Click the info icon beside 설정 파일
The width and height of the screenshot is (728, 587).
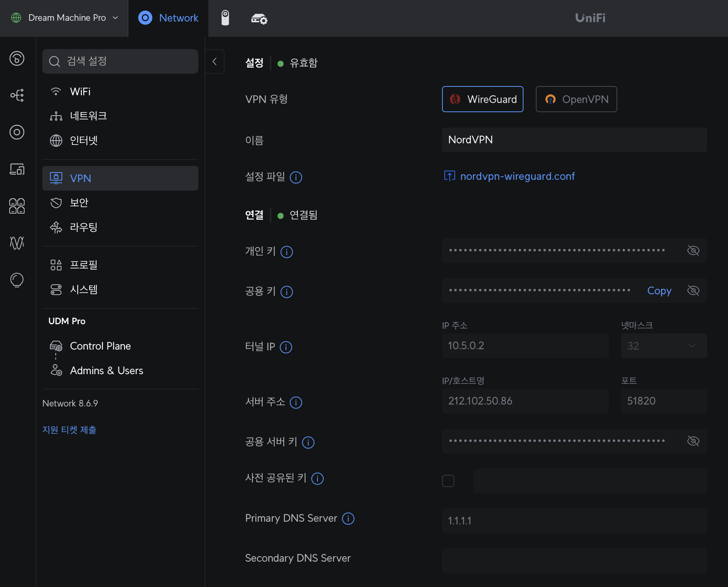tap(296, 177)
